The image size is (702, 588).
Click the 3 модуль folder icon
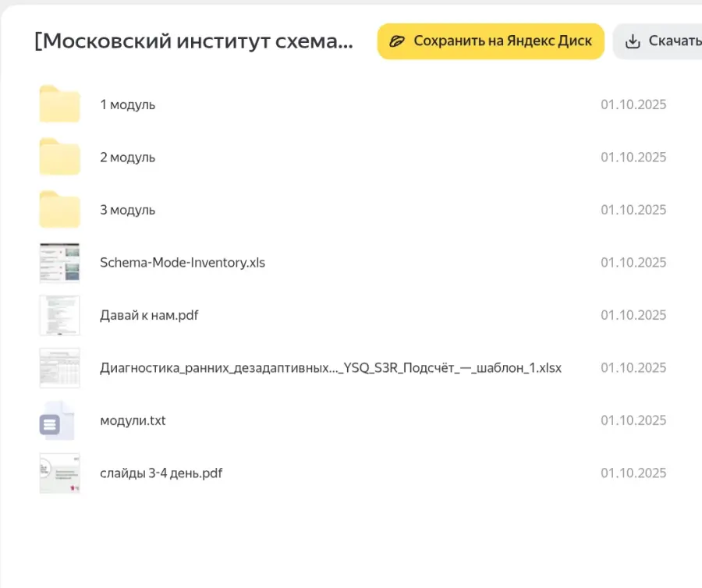coord(59,210)
